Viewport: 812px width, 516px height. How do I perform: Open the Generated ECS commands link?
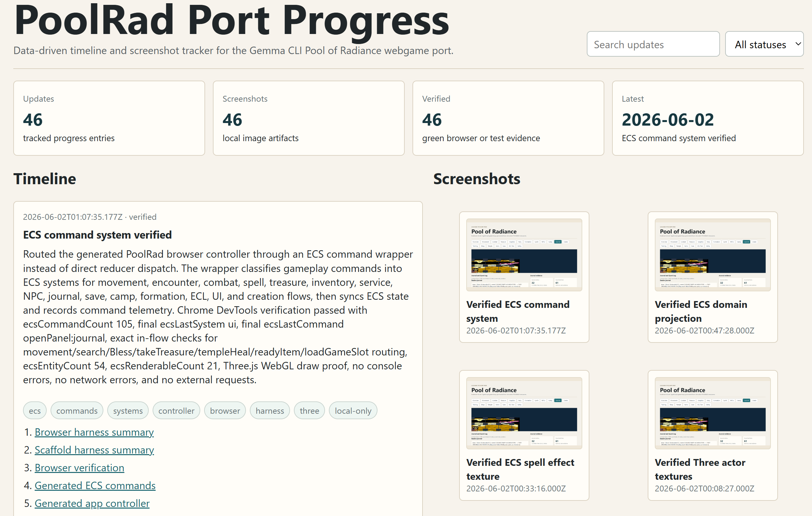pos(95,486)
